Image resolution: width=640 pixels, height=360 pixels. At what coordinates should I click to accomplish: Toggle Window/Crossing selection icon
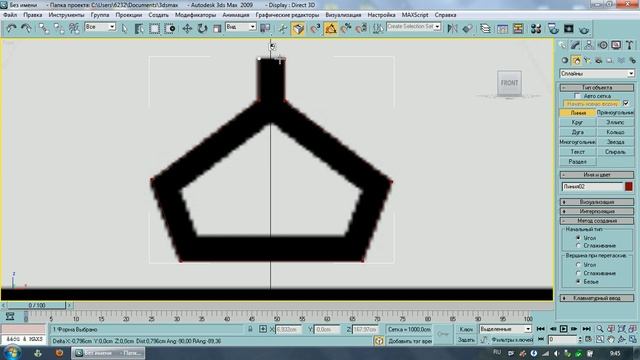170,28
